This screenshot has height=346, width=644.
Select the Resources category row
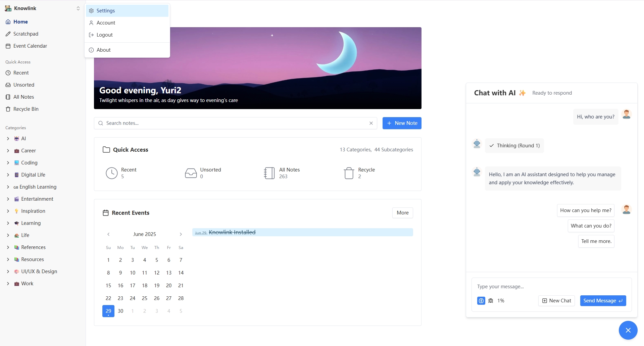click(43, 259)
